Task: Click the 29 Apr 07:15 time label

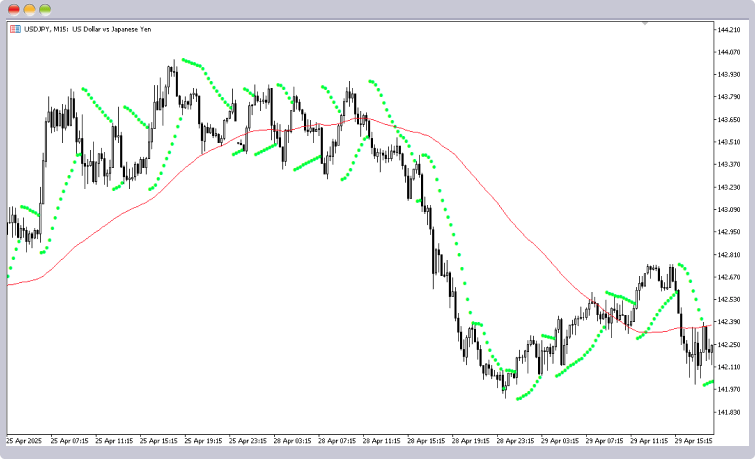Action: 603,440
